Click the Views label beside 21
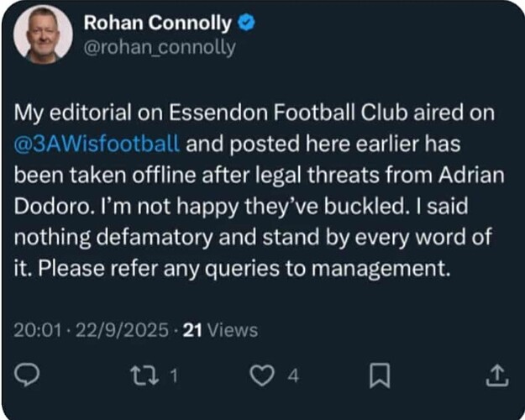This screenshot has height=420, width=525. 233,330
